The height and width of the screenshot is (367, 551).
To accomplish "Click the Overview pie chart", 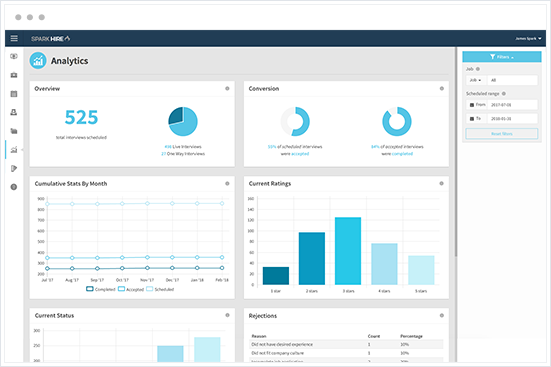I will click(183, 121).
